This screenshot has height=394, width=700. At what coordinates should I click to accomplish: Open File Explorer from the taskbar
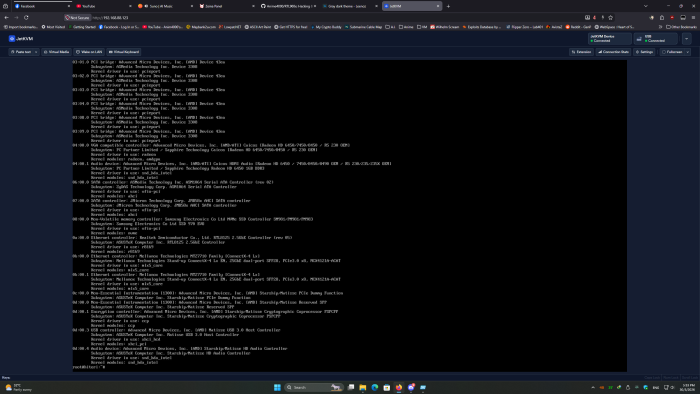362,387
